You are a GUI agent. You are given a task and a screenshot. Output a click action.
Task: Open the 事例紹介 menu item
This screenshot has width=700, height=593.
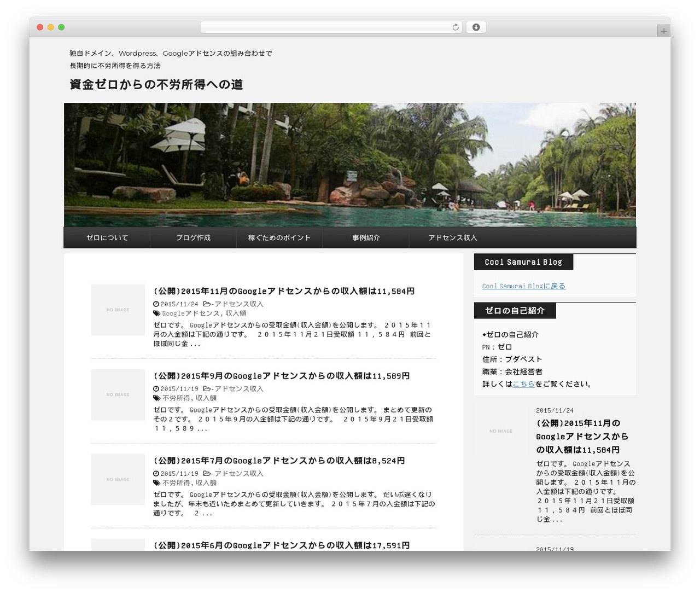pyautogui.click(x=366, y=238)
